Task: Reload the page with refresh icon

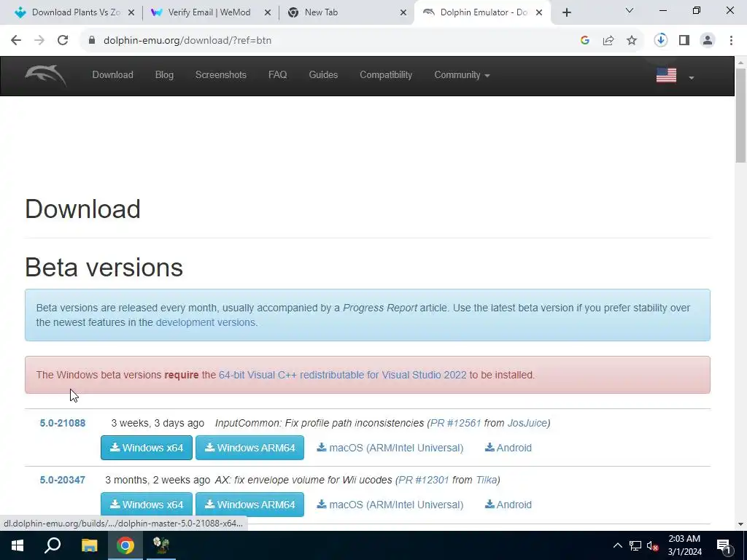Action: coord(63,41)
